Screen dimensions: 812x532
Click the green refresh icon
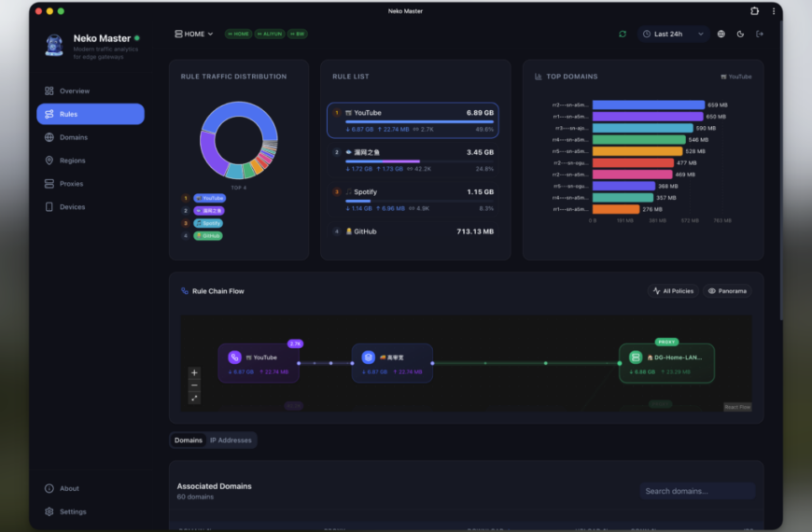pos(623,35)
